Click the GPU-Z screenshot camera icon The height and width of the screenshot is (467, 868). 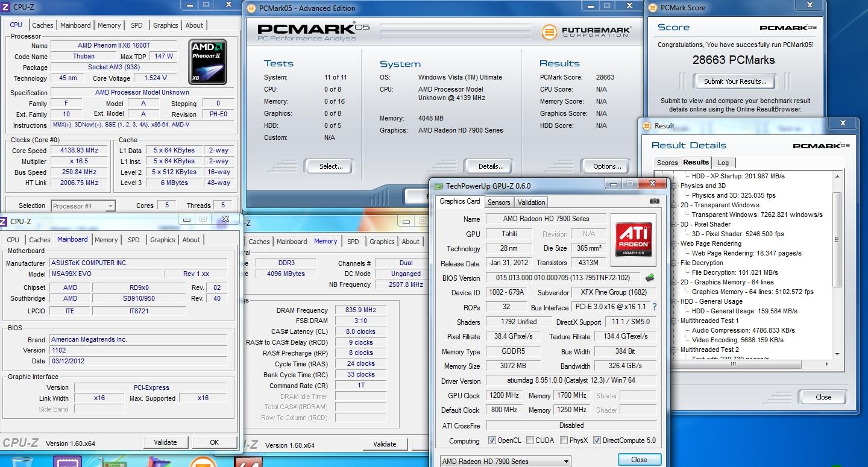[x=655, y=202]
